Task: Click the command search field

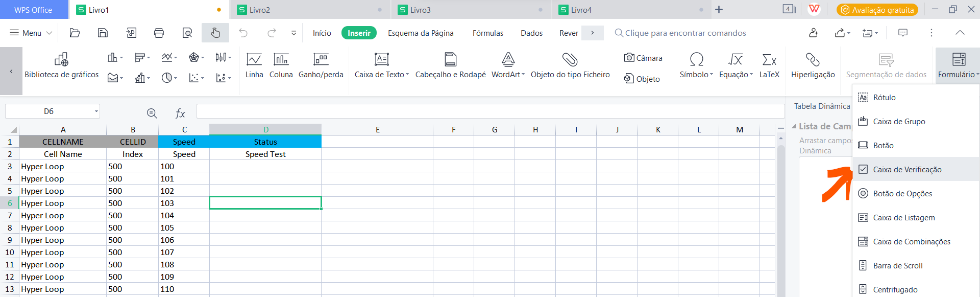Action: [x=680, y=33]
